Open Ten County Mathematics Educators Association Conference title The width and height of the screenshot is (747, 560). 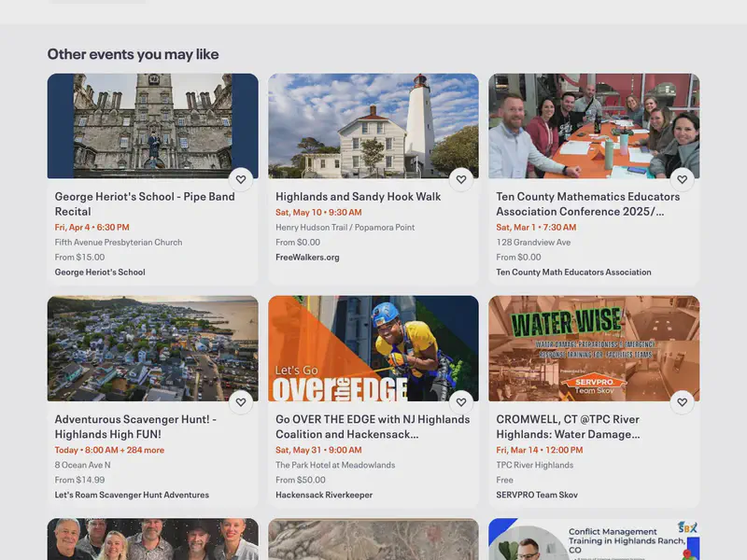[588, 203]
